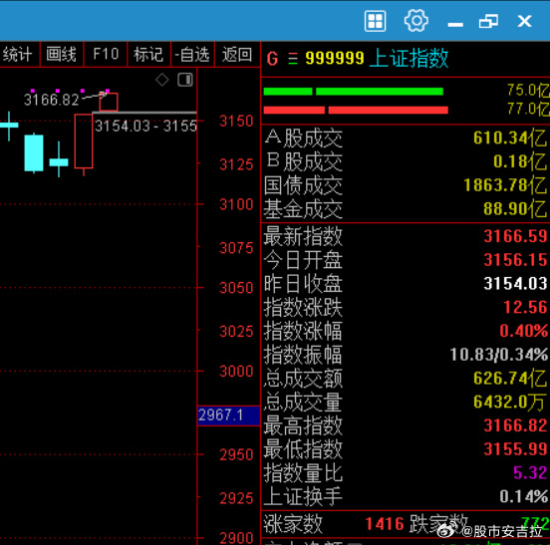Open the 统计 toolbar item
The image size is (550, 545).
[17, 55]
